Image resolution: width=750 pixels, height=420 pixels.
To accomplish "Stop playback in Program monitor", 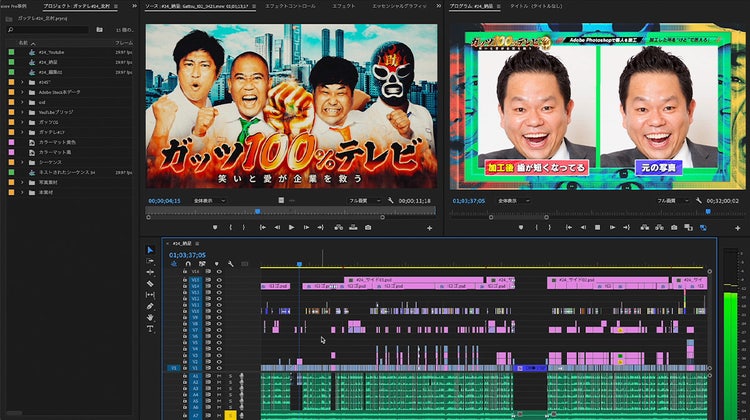I will 597,228.
